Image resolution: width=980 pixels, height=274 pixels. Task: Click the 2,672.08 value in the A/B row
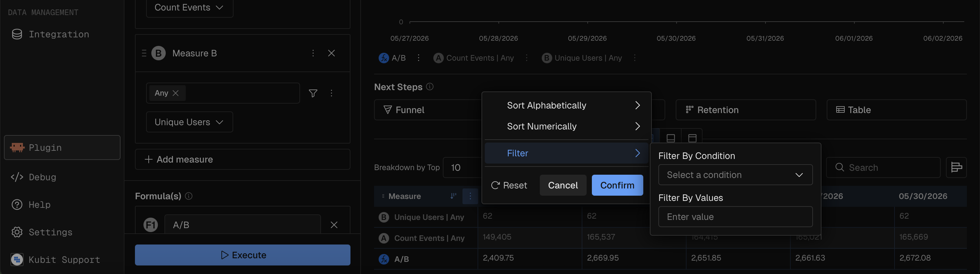tap(914, 258)
